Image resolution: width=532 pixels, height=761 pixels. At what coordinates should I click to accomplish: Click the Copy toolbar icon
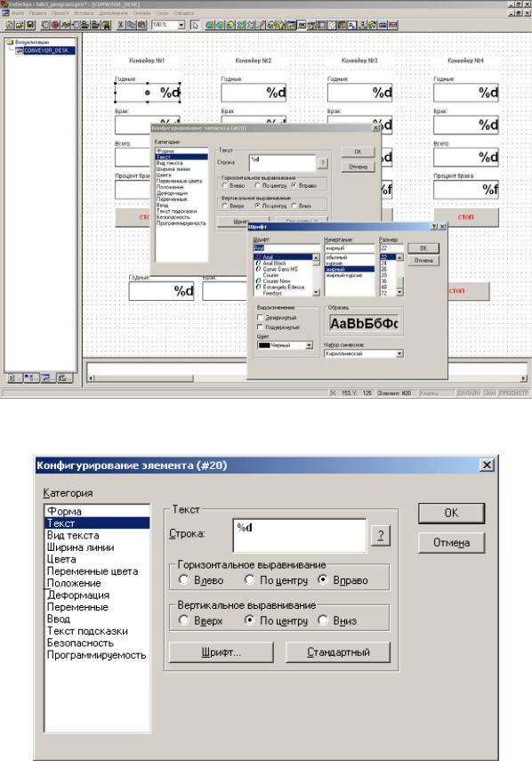tap(131, 25)
